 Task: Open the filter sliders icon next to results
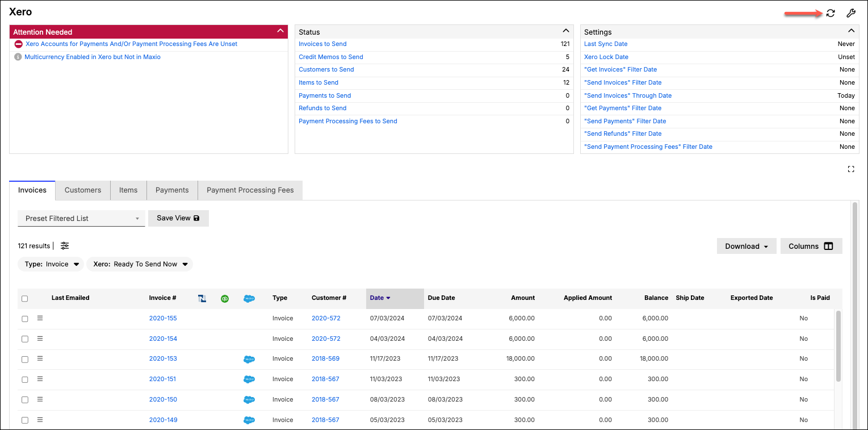pos(65,246)
